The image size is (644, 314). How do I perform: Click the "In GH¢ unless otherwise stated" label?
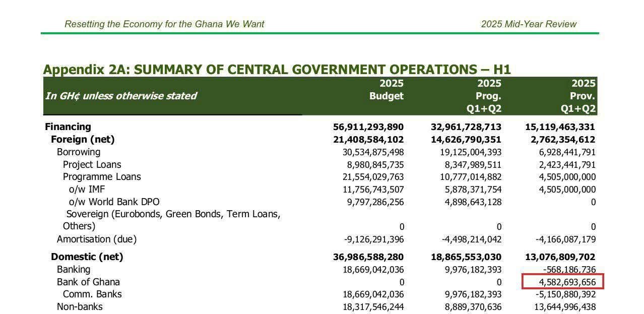click(x=121, y=96)
